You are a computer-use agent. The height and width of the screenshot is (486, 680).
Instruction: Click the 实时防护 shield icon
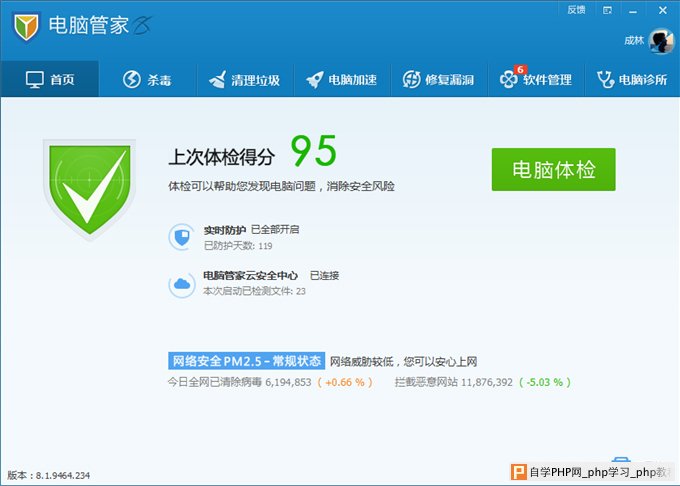[182, 237]
